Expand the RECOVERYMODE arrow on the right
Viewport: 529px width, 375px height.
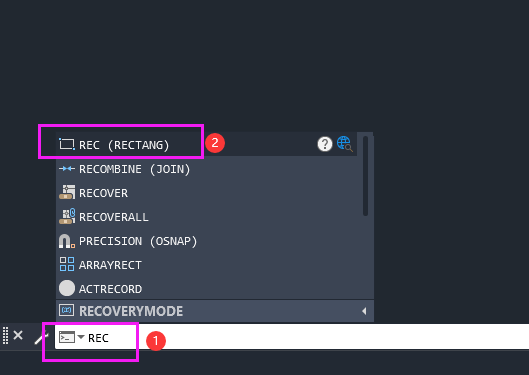[x=364, y=311]
